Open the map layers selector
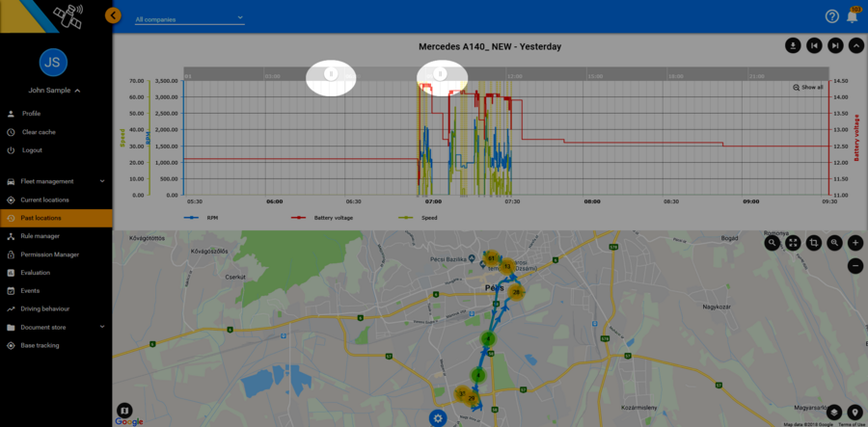Screen dimensions: 868x427 [x=834, y=413]
